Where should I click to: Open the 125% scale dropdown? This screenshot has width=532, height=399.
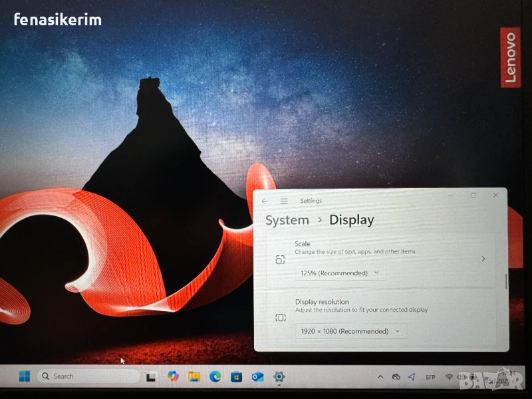340,273
